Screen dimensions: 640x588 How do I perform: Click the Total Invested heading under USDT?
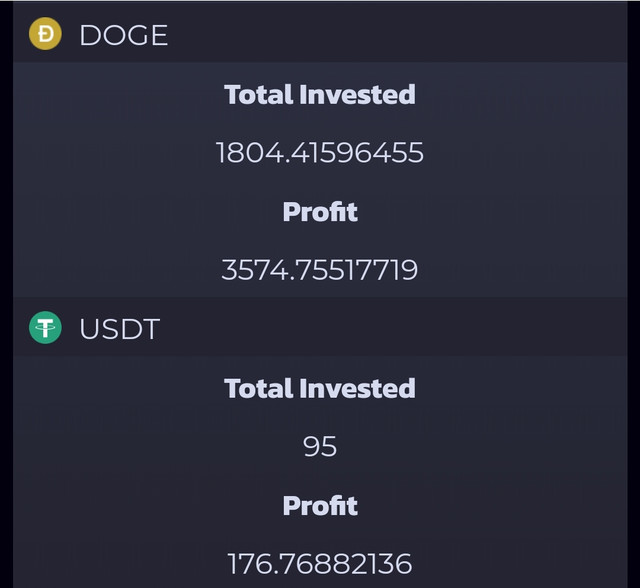point(320,388)
